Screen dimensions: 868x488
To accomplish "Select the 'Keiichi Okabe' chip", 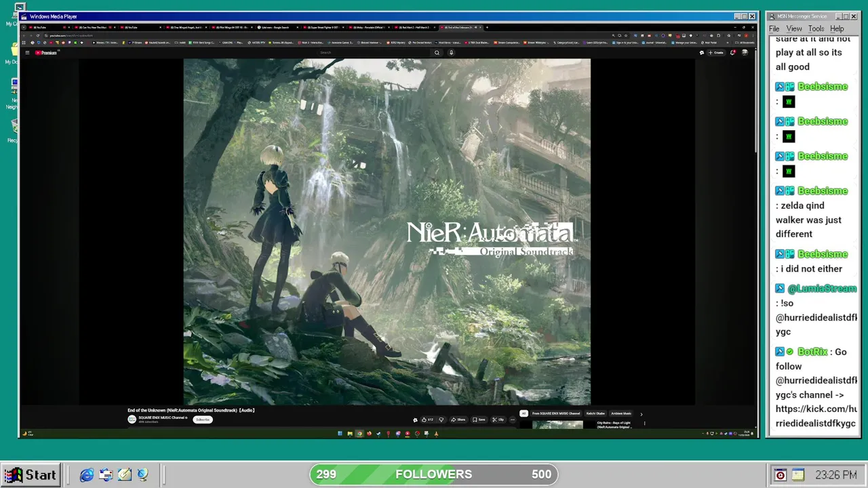I will [x=595, y=413].
